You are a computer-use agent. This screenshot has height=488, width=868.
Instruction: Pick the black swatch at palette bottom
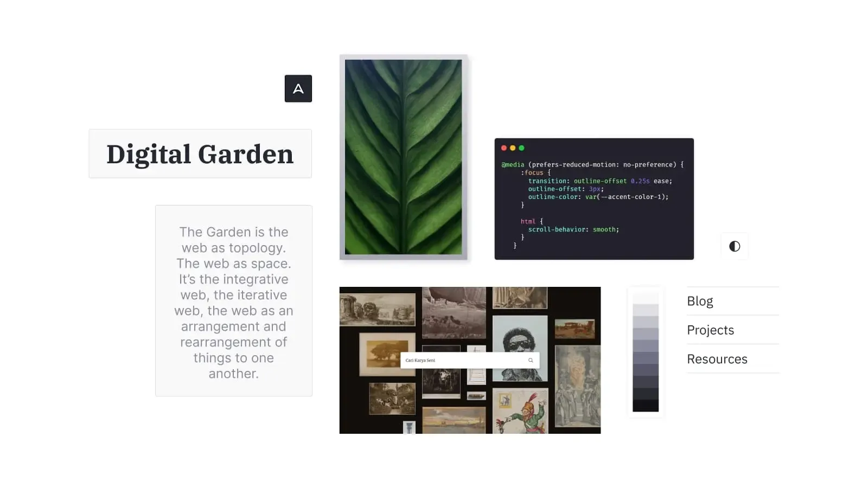point(645,406)
